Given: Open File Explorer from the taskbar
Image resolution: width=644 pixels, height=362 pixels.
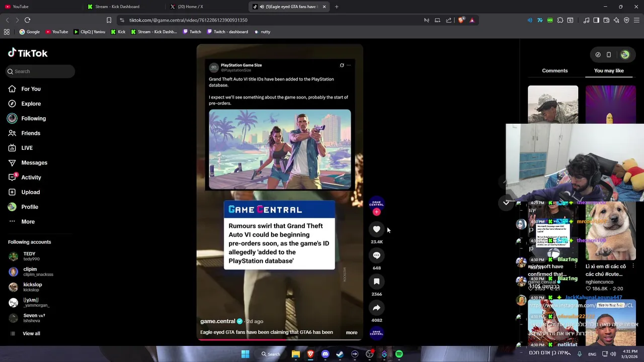Looking at the screenshot, I should coord(296,354).
